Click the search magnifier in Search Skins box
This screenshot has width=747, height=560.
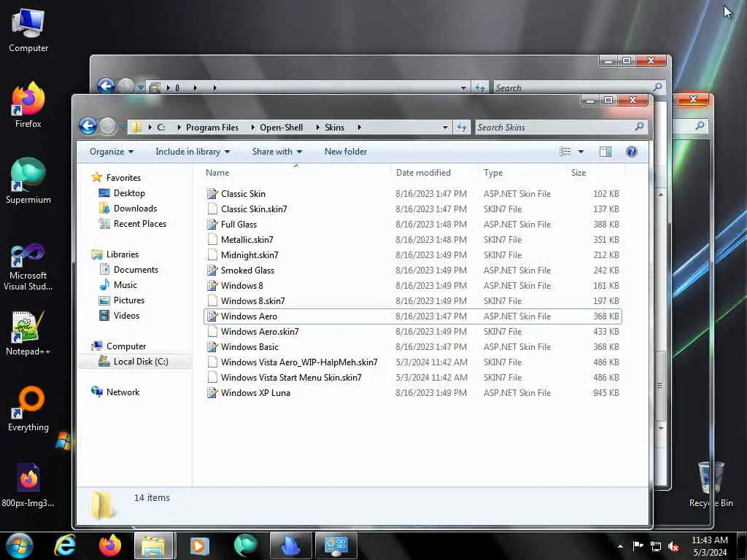[x=639, y=127]
